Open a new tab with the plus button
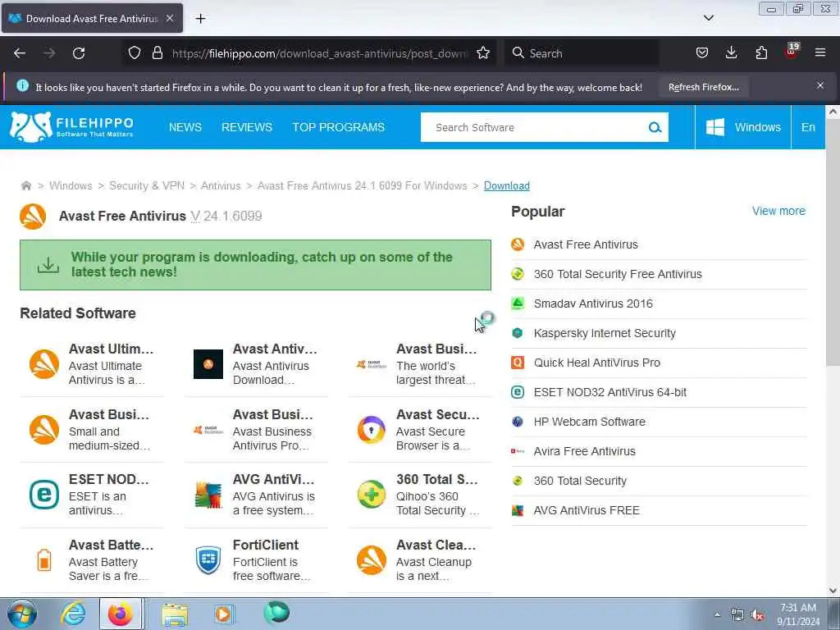The image size is (840, 630). 200,19
